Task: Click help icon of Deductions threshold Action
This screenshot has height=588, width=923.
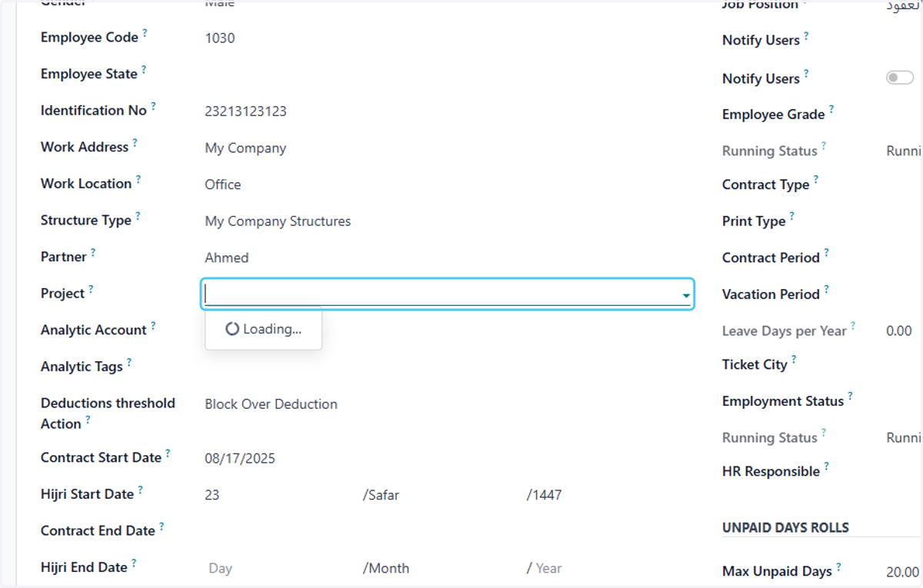Action: pos(88,420)
